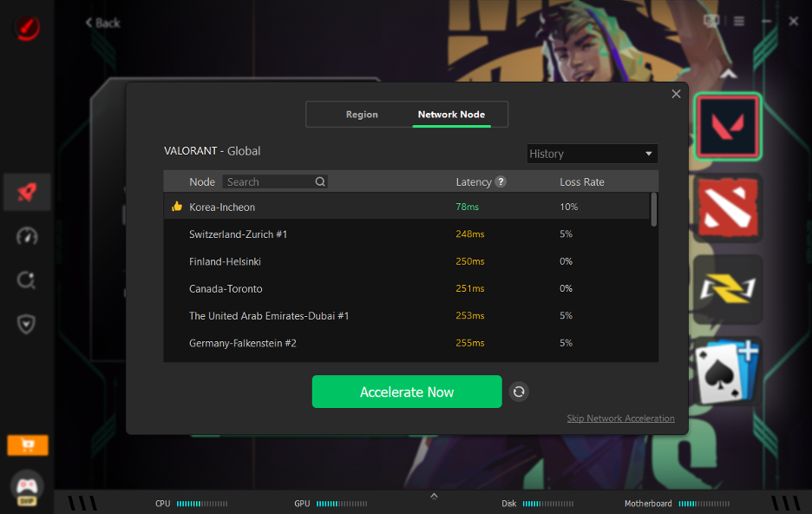
Task: Click the screen display icon in title bar
Action: [x=711, y=21]
